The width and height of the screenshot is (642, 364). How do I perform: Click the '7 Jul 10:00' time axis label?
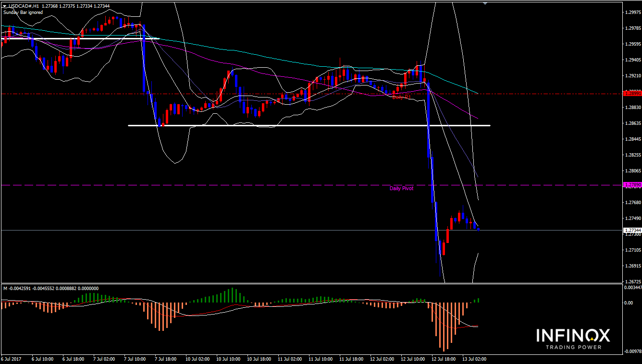click(136, 359)
